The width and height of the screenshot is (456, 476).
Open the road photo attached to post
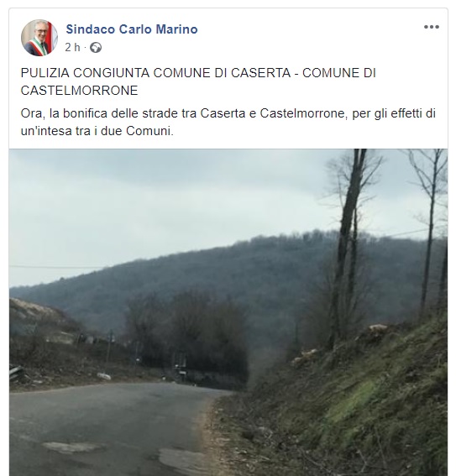(228, 312)
